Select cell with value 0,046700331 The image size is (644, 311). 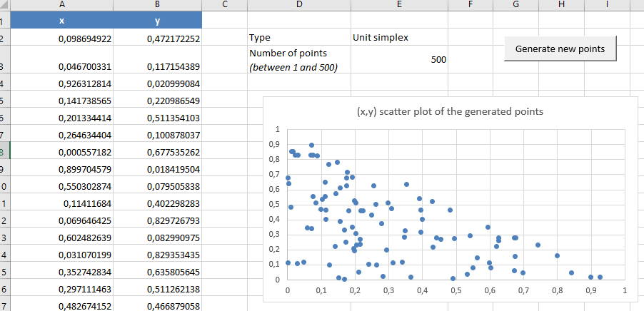(61, 60)
